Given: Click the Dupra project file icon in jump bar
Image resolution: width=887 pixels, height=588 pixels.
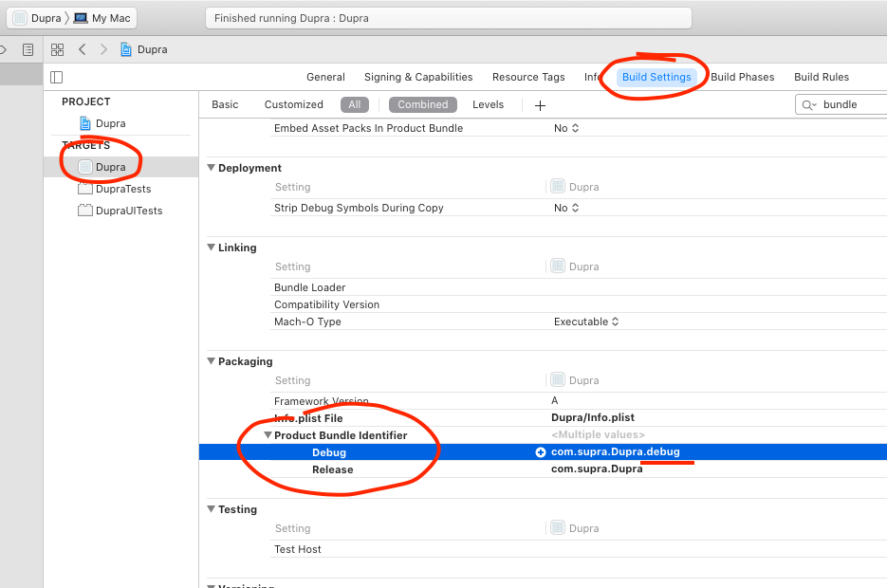Looking at the screenshot, I should 126,49.
